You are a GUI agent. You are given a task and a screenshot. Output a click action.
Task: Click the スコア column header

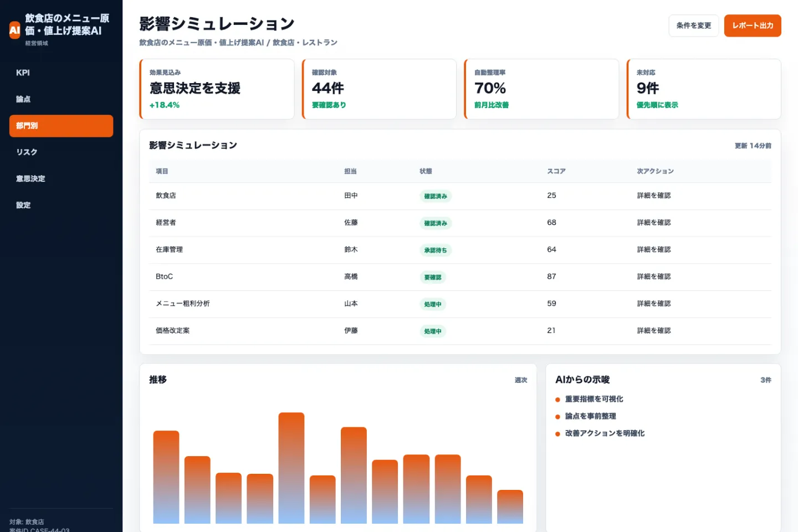(556, 171)
